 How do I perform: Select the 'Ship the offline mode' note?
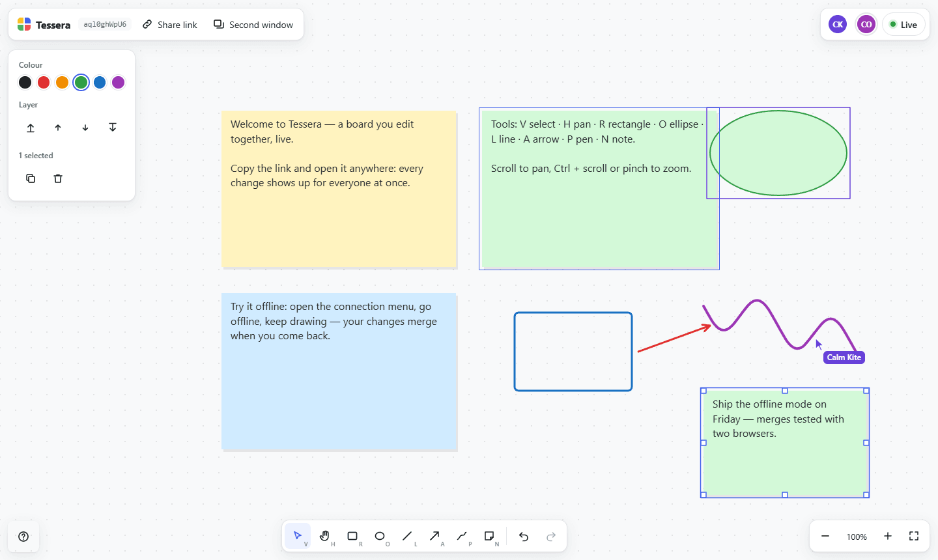click(785, 443)
